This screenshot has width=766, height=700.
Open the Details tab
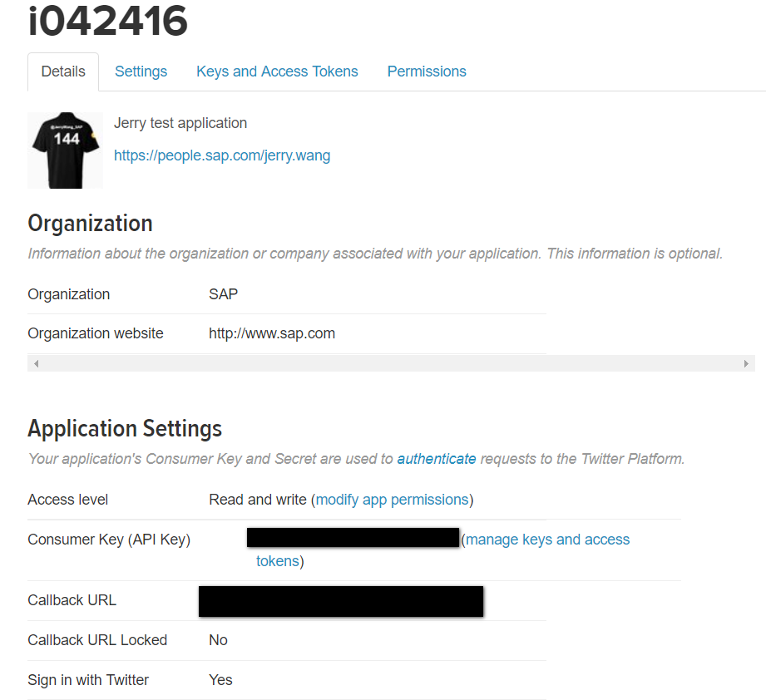(x=63, y=71)
